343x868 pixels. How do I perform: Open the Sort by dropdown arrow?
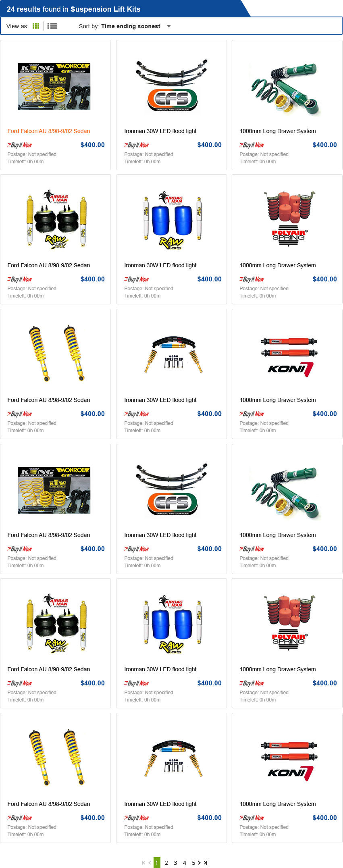[169, 26]
